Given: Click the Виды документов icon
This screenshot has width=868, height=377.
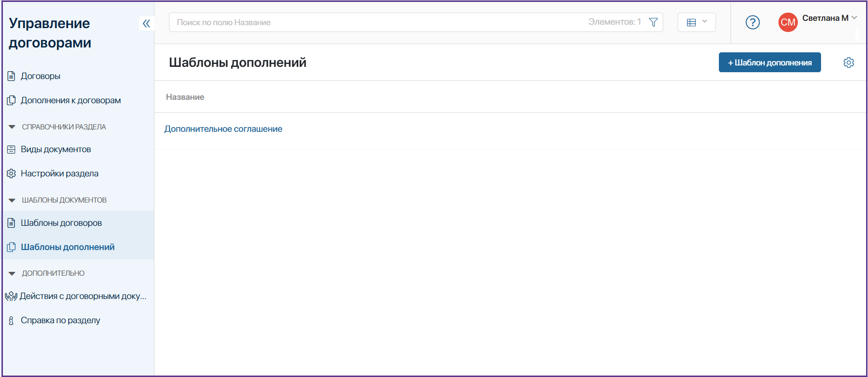Looking at the screenshot, I should coord(11,149).
